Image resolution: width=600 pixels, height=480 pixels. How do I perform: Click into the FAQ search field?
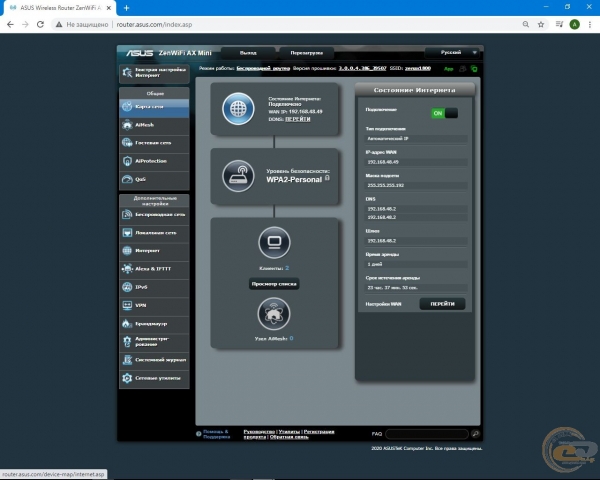coord(427,434)
